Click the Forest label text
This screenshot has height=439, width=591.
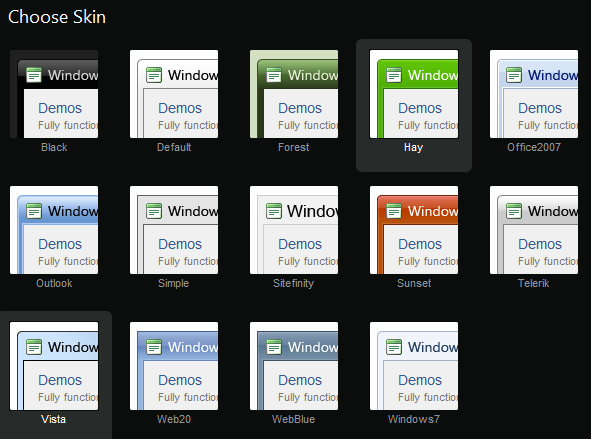[294, 147]
